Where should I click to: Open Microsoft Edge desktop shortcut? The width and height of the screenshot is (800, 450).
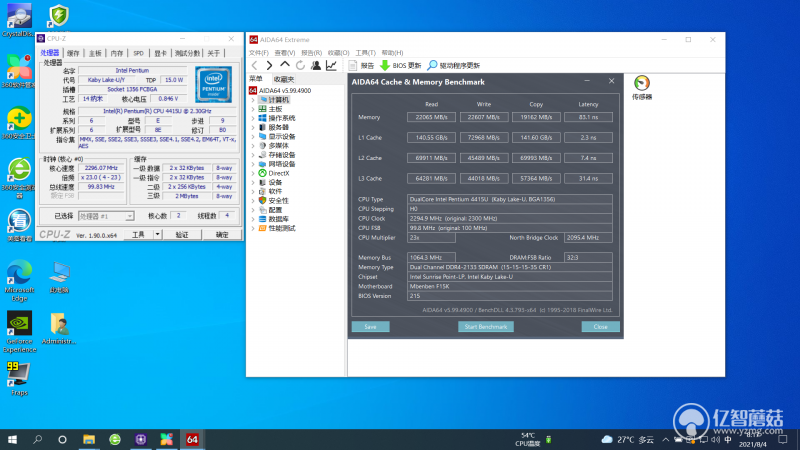tap(19, 280)
